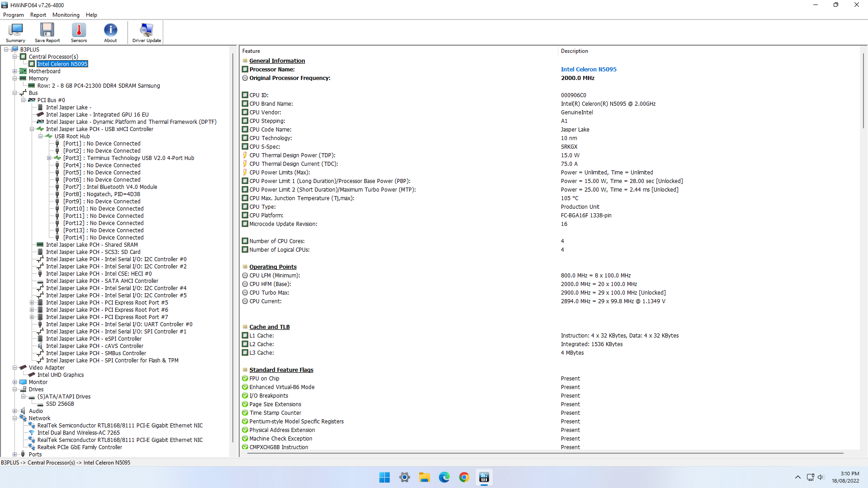Open the Intel Celeron N5095 processor link
The image size is (868, 488).
click(589, 70)
